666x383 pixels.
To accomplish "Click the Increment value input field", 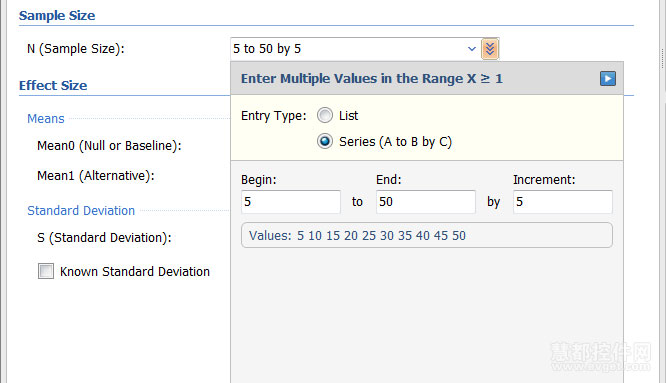I will tap(563, 202).
